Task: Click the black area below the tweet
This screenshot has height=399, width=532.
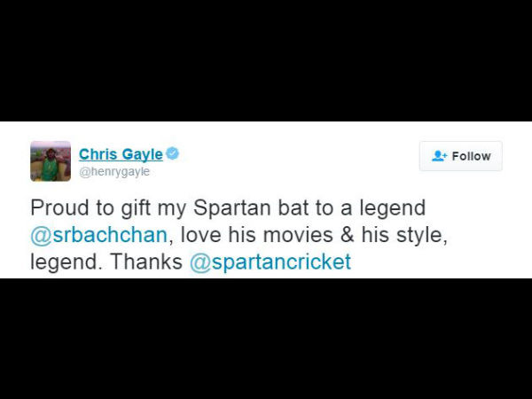Action: (266, 339)
